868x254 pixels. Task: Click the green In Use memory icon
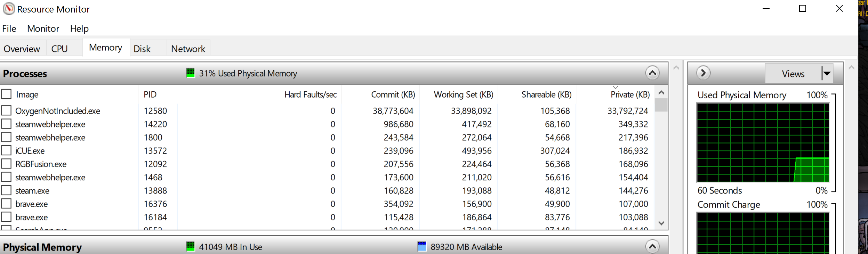point(190,247)
